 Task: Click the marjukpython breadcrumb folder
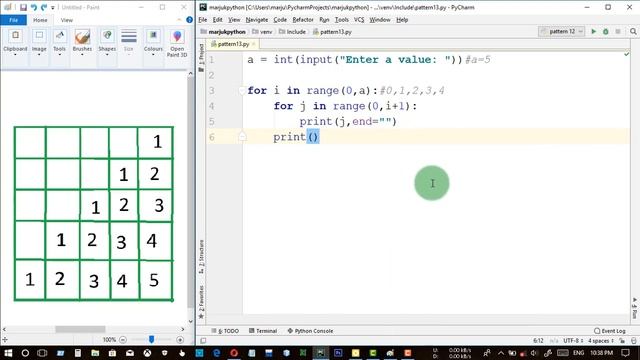223,32
